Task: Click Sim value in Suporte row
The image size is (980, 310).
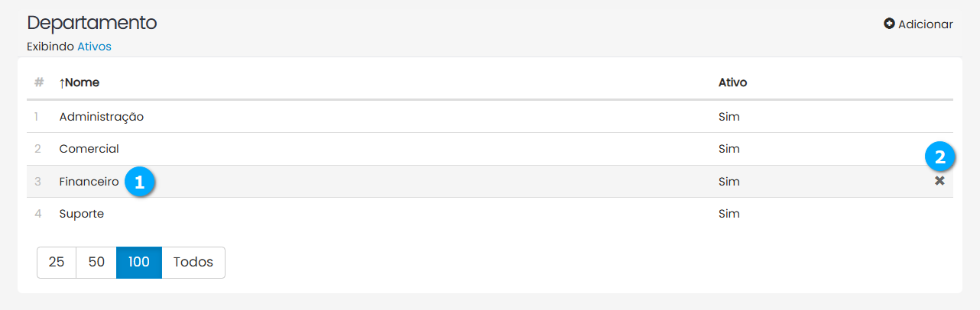Action: tap(729, 214)
